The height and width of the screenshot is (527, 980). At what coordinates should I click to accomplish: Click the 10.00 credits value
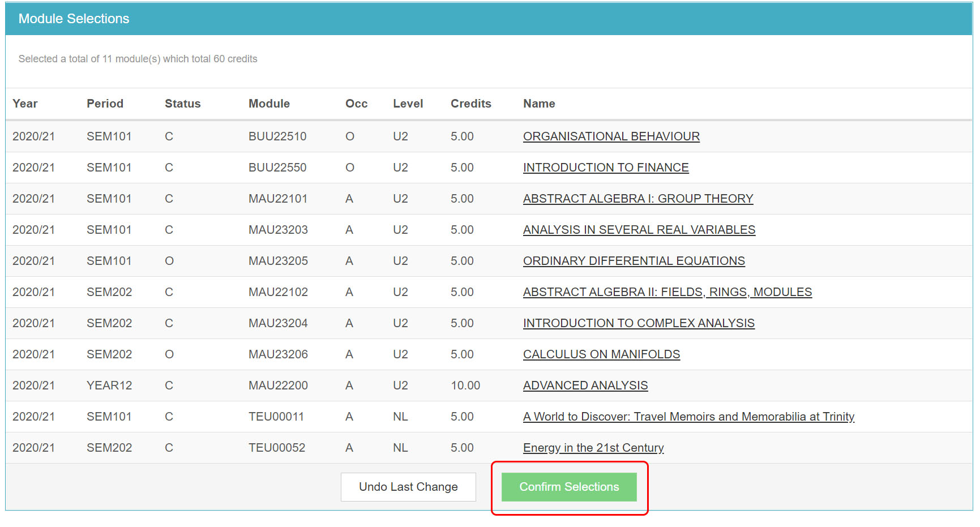465,385
